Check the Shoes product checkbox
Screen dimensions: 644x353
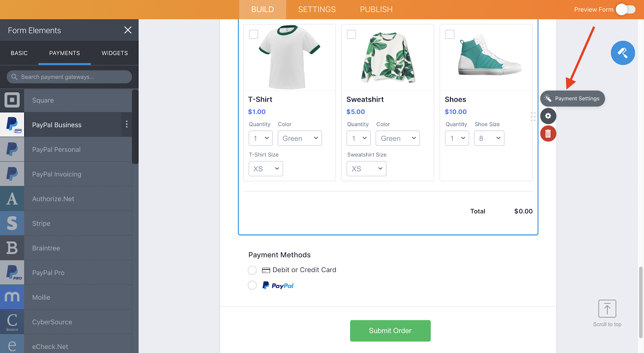(x=450, y=34)
